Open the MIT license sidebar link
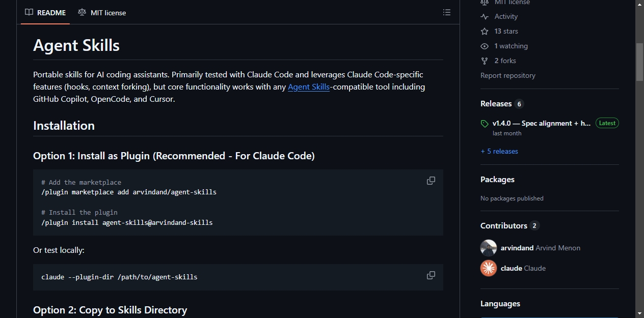 click(505, 3)
